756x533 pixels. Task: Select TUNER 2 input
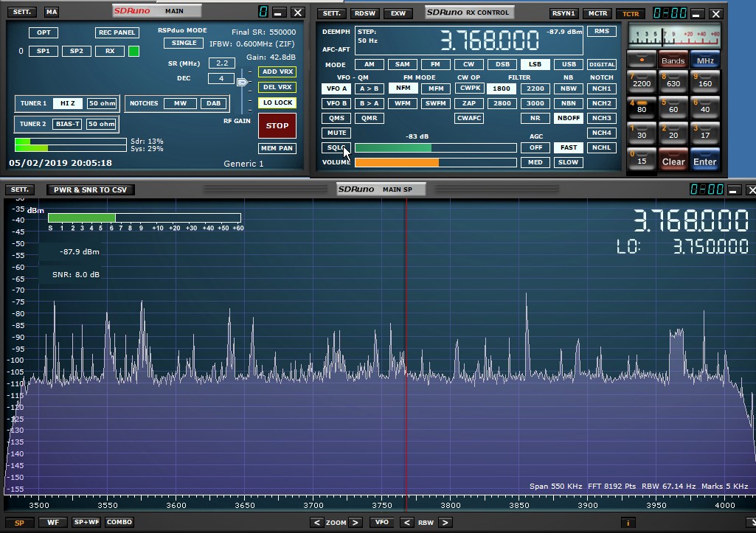pyautogui.click(x=32, y=124)
